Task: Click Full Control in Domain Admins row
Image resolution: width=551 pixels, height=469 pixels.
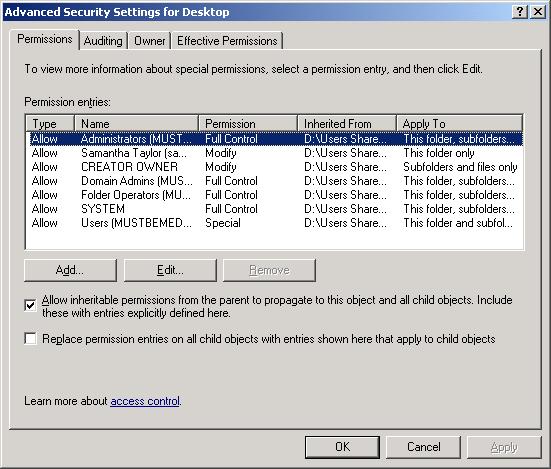Action: (x=231, y=181)
